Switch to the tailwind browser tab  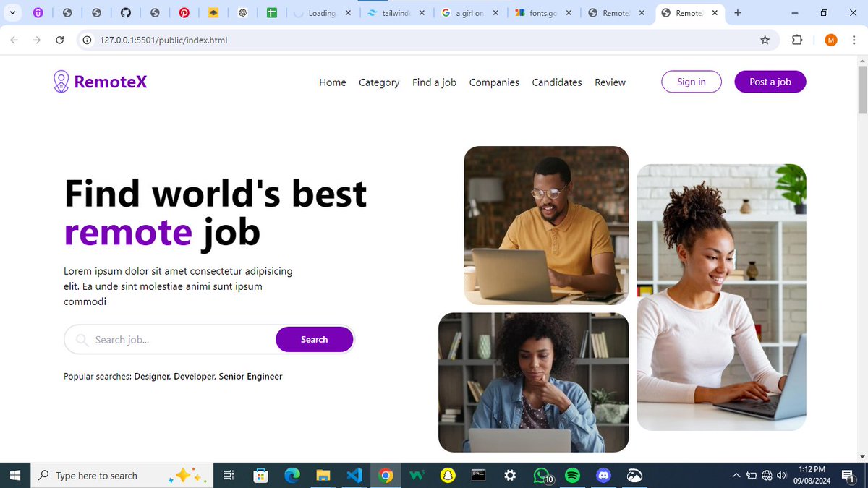point(396,13)
